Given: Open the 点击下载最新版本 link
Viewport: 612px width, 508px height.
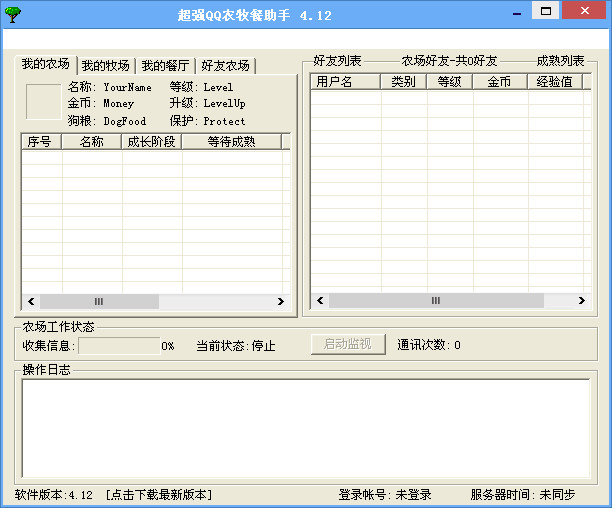Looking at the screenshot, I should click(x=159, y=495).
